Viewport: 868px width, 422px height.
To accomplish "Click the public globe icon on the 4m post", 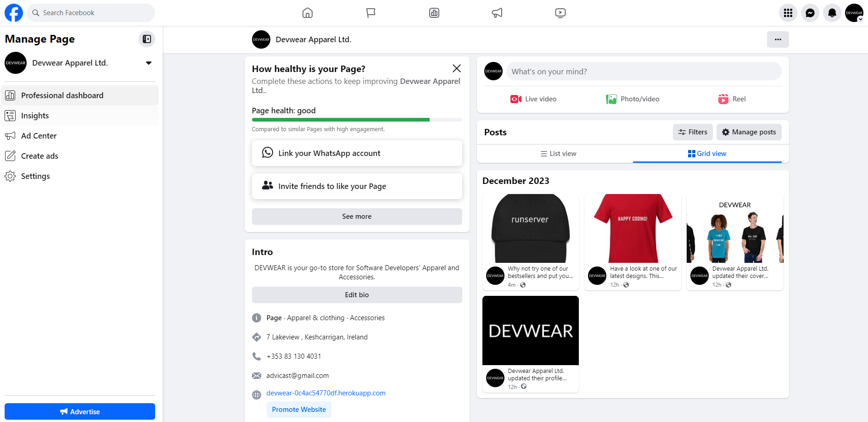I will [523, 285].
